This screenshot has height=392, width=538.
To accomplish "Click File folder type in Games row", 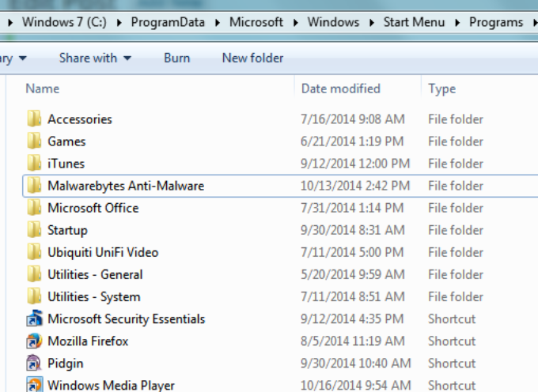I will click(456, 141).
